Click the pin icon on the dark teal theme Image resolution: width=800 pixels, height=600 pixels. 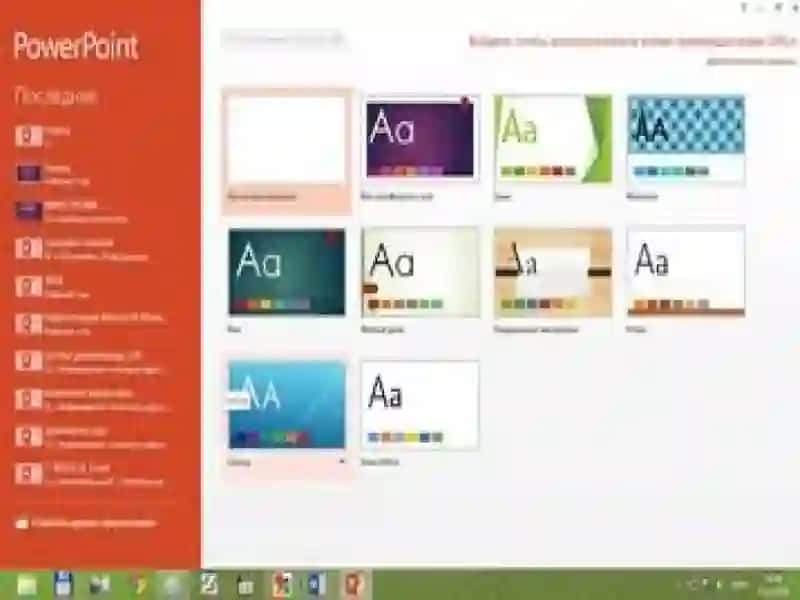pyautogui.click(x=332, y=236)
